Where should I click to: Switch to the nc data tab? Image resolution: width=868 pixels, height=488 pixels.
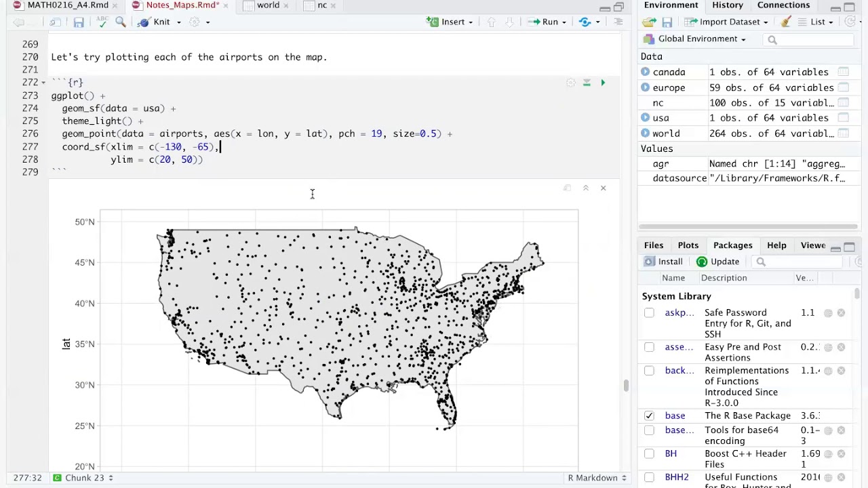pos(321,5)
